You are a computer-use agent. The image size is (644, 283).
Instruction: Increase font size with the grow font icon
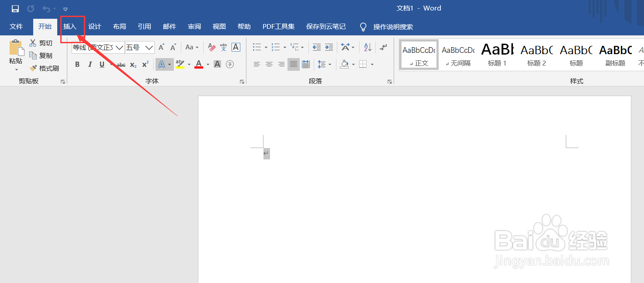pyautogui.click(x=161, y=47)
